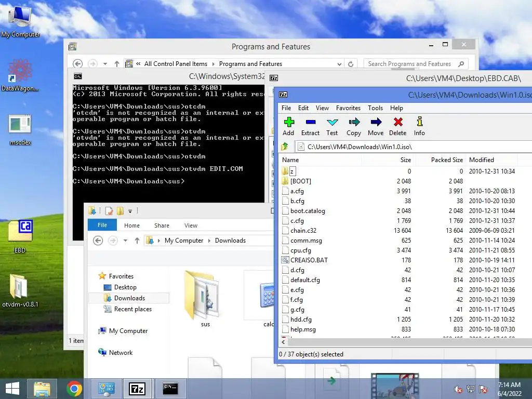Open File Explorer from the taskbar
Image resolution: width=532 pixels, height=399 pixels.
coord(42,389)
